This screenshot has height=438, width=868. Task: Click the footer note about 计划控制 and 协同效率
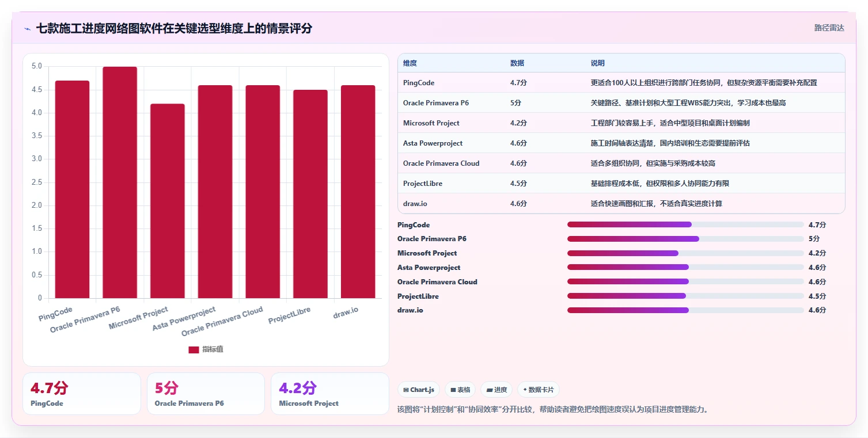553,410
